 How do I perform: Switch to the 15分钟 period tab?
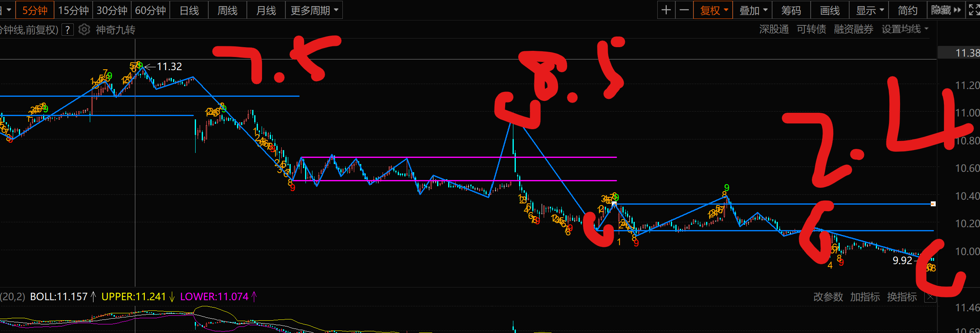pos(73,10)
